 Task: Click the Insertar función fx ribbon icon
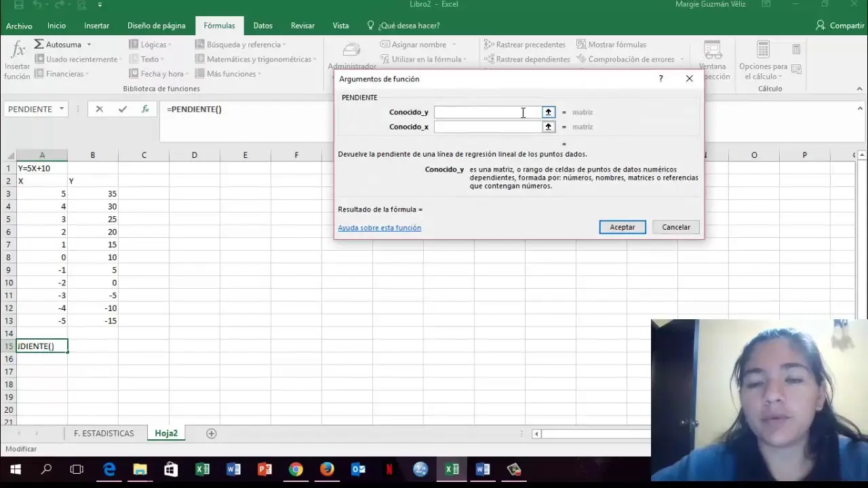pyautogui.click(x=18, y=60)
